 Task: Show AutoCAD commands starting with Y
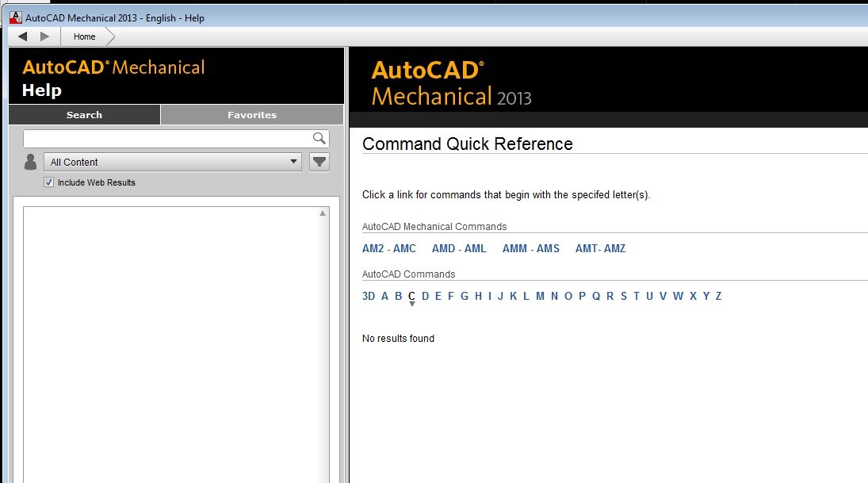click(x=706, y=297)
